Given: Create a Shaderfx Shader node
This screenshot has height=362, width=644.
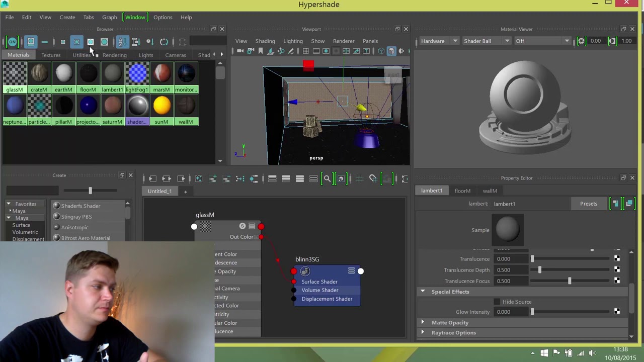Looking at the screenshot, I should (x=80, y=206).
